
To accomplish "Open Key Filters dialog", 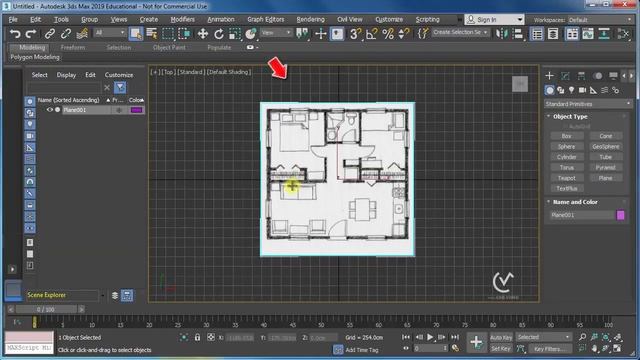I will [x=549, y=349].
